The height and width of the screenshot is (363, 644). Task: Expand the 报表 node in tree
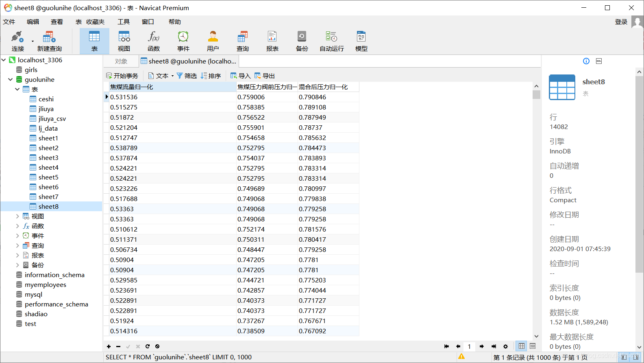coord(17,255)
